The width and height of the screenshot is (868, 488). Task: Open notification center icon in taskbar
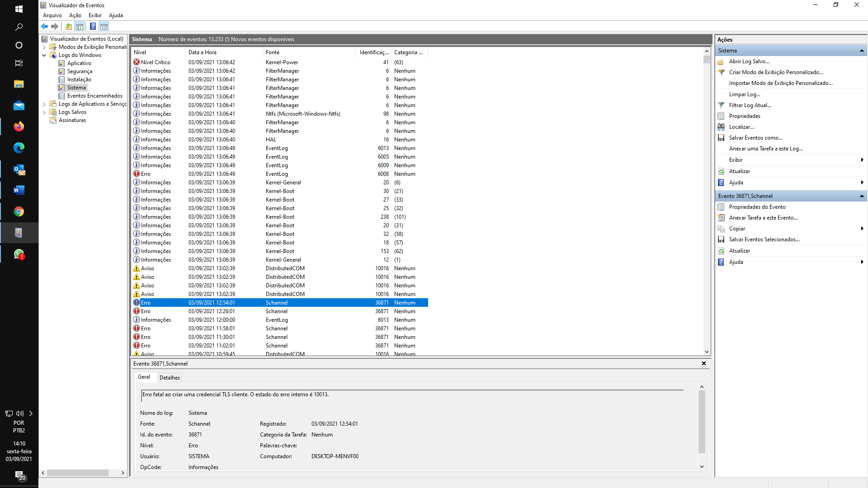[19, 475]
